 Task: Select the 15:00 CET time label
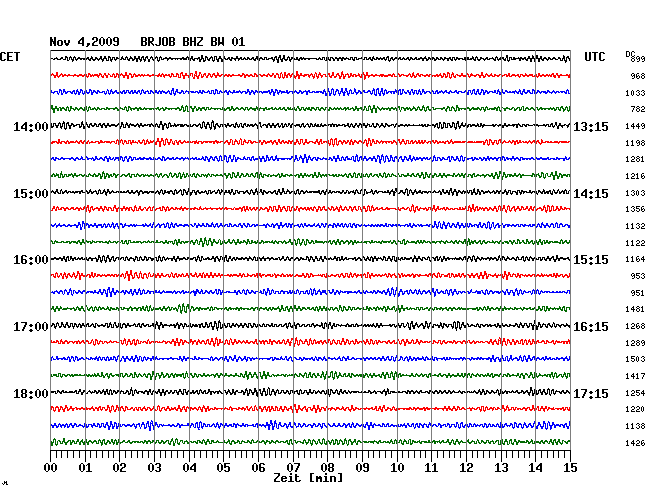pos(31,194)
